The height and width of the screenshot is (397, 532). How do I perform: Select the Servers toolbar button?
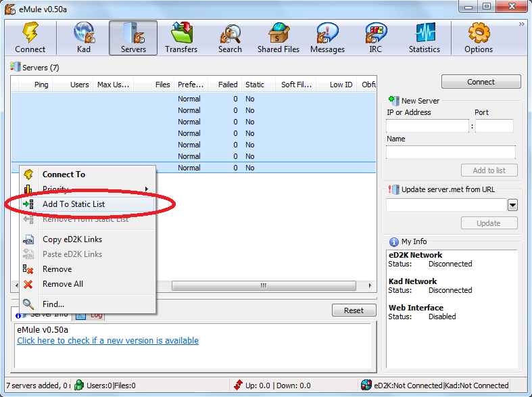133,37
